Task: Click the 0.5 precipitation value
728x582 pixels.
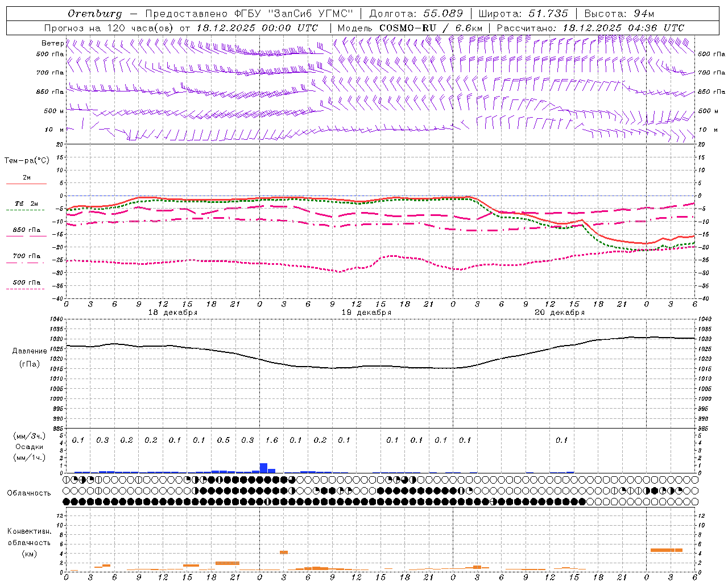Action: pyautogui.click(x=224, y=440)
